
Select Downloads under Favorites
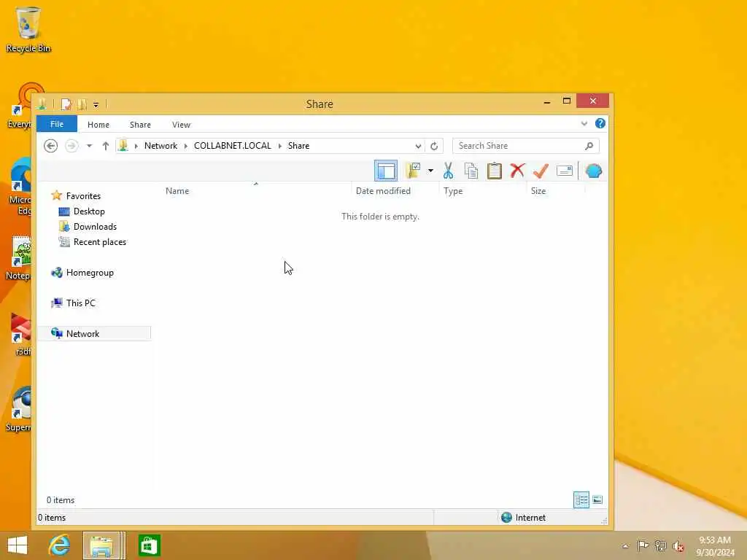[94, 227]
